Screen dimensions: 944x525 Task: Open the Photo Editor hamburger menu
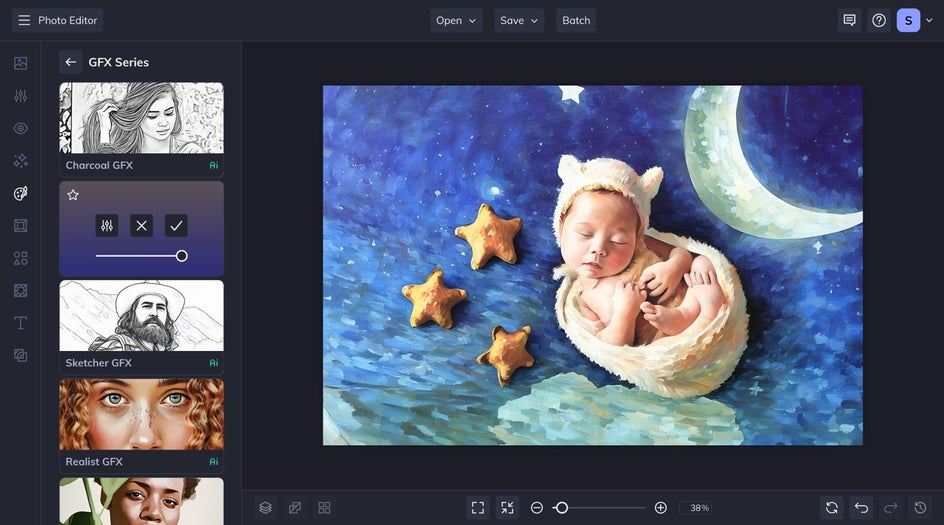(x=57, y=20)
